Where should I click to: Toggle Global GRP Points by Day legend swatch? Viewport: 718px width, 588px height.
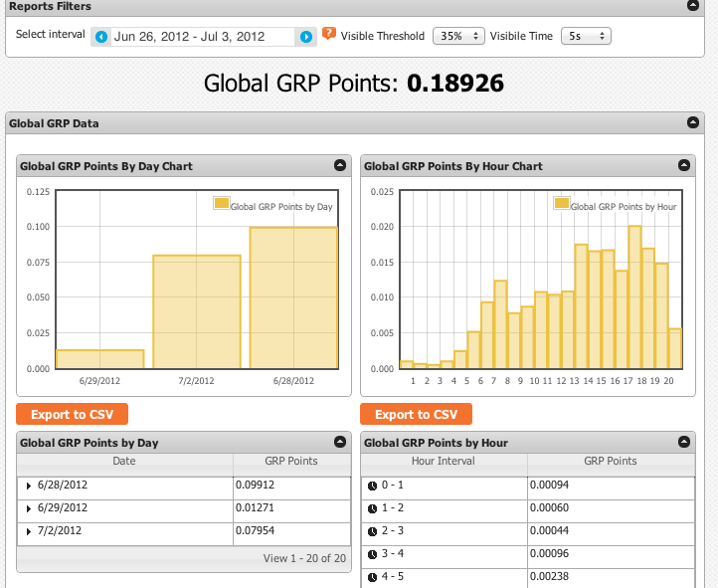(221, 204)
